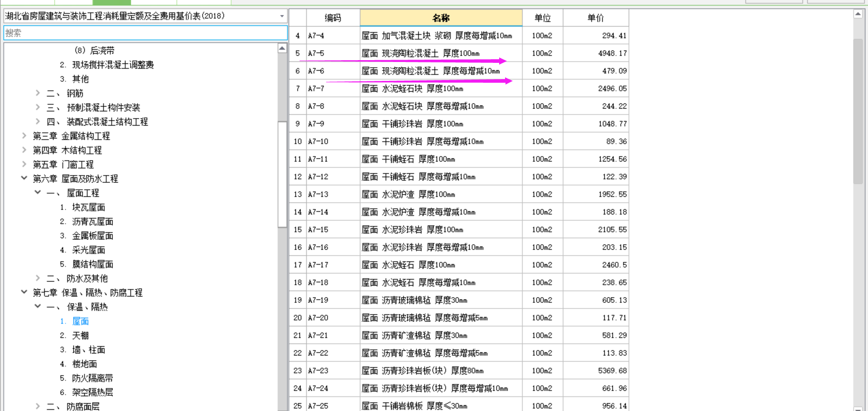This screenshot has width=868, height=411.
Task: Select 2. 沥青瓦屋面 tree item
Action: coord(86,222)
